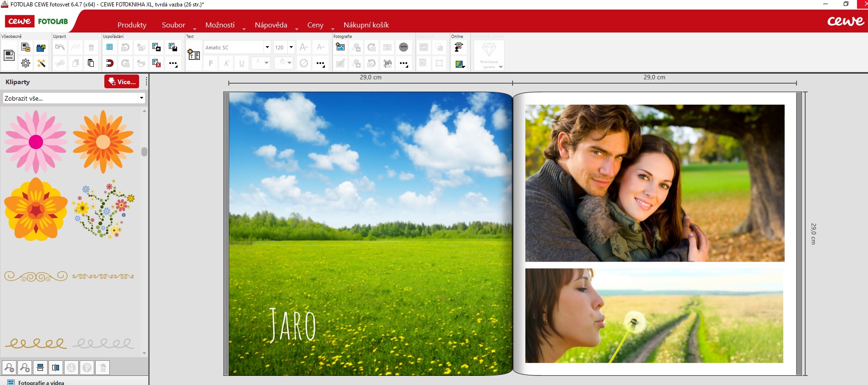Image resolution: width=868 pixels, height=385 pixels.
Task: Toggle the red magnet snapping
Action: 109,63
